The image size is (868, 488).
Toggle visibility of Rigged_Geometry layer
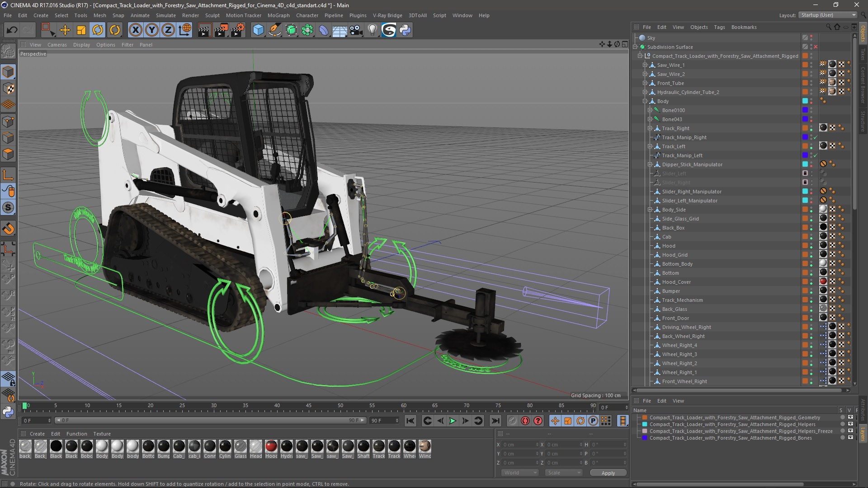pos(850,418)
